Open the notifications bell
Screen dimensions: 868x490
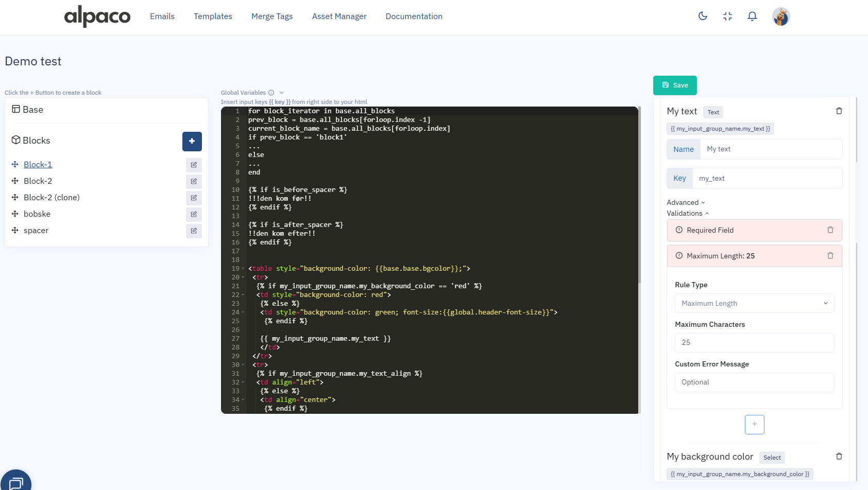(x=752, y=16)
